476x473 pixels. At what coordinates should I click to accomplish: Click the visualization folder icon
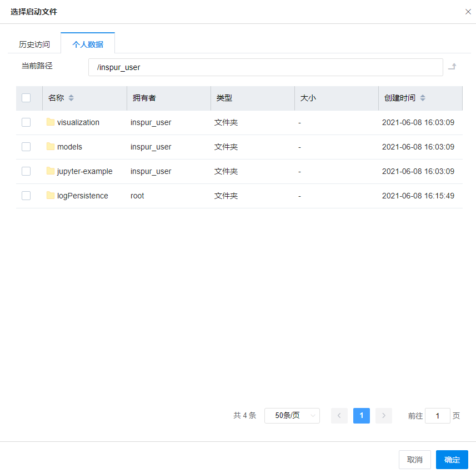pos(51,122)
